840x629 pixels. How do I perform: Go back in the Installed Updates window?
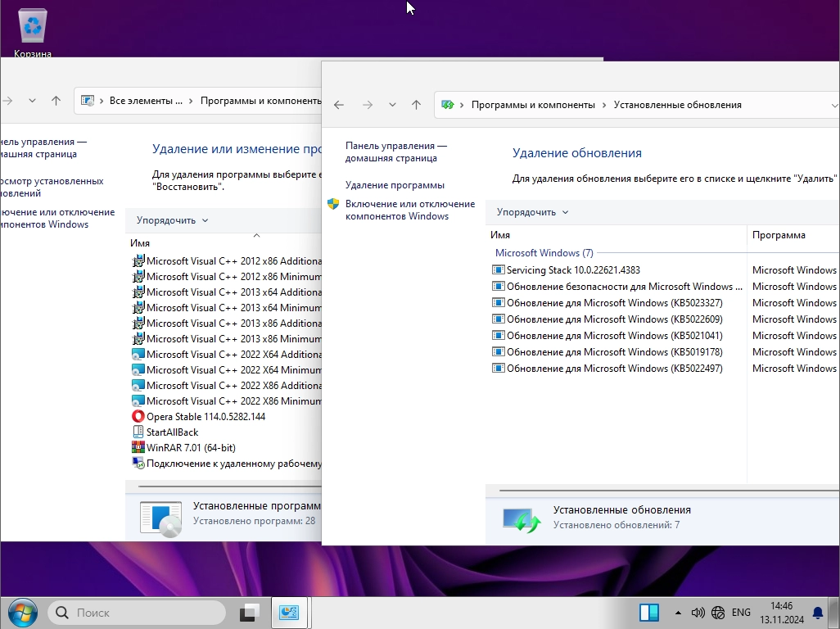(x=339, y=105)
